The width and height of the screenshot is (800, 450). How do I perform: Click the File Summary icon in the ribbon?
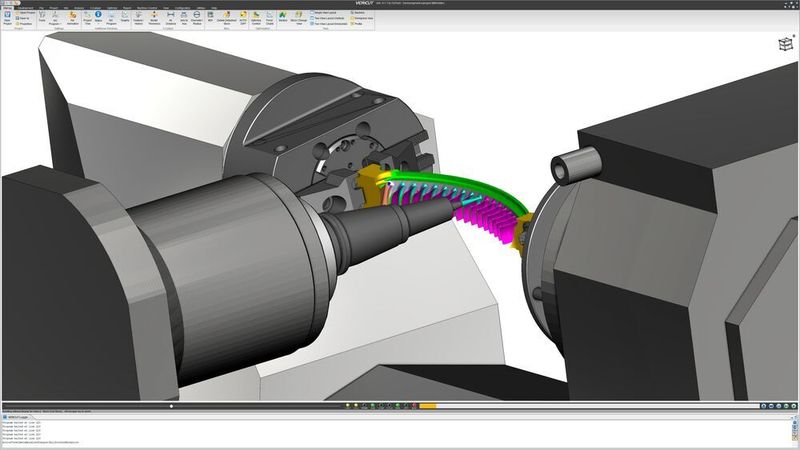[x=72, y=18]
